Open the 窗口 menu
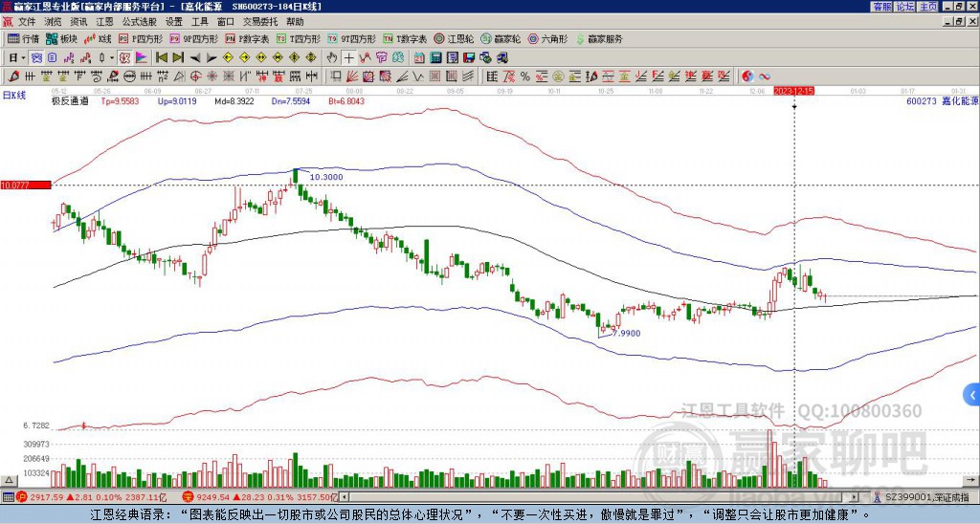The width and height of the screenshot is (980, 524). 226,22
